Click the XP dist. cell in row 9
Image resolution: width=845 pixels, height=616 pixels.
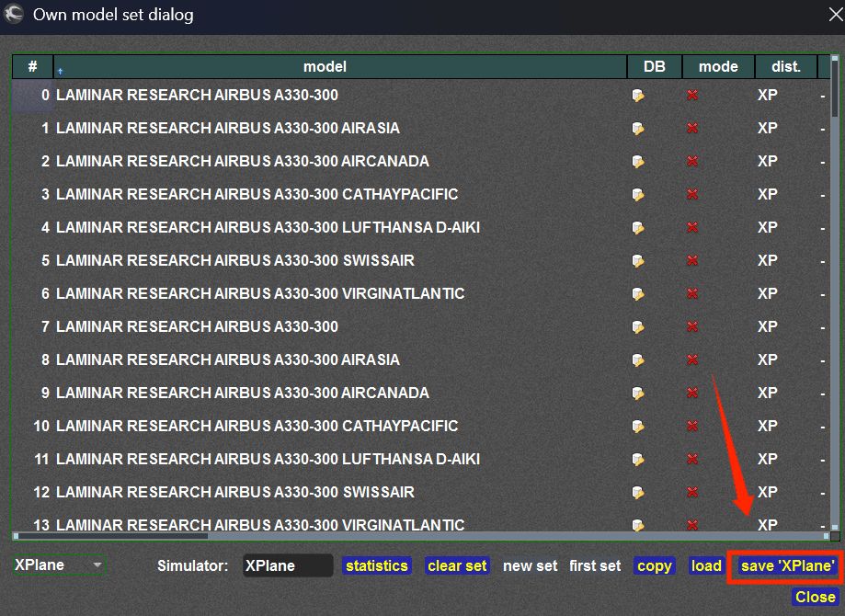point(768,394)
